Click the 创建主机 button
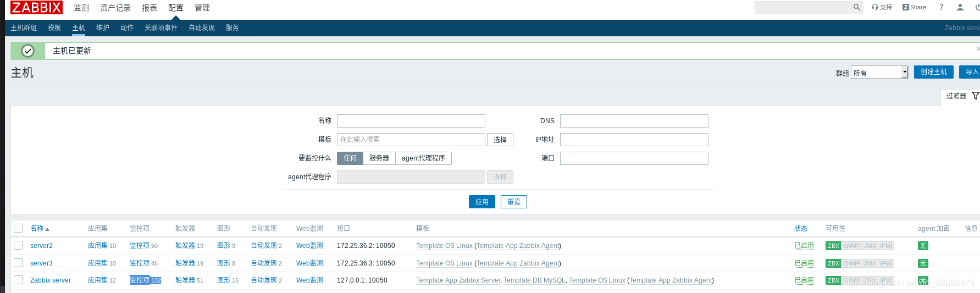Screen dimensions: 980x293 coord(934,72)
